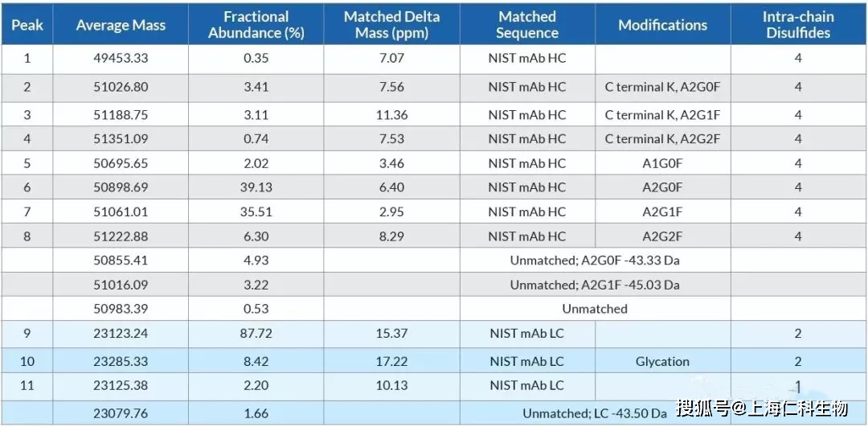Select the 87.72 abundance cell

point(256,334)
